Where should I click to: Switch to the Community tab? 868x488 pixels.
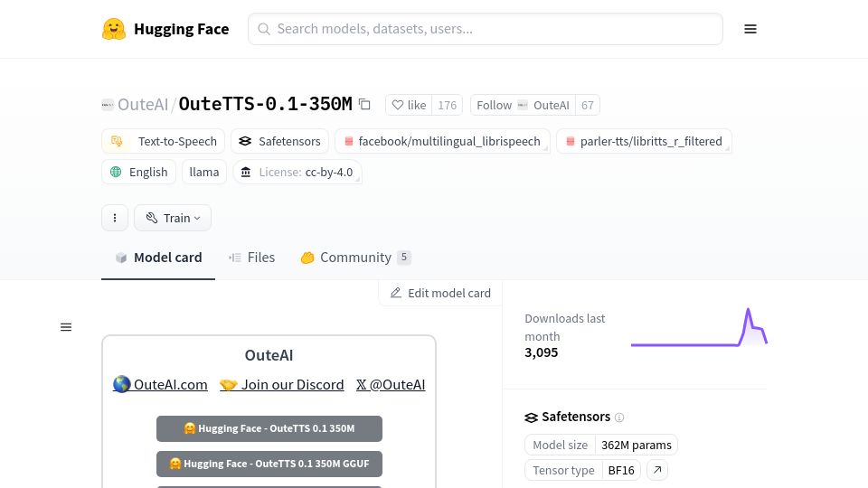355,258
